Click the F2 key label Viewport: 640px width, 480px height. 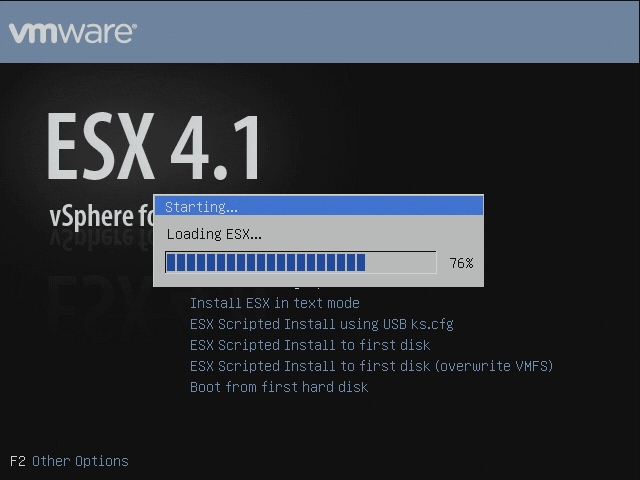tap(18, 461)
